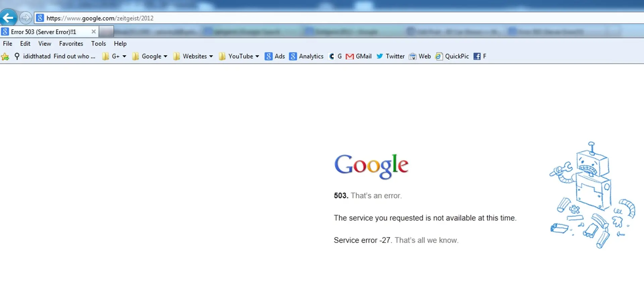
Task: Click the favorites star icon
Action: [x=5, y=57]
